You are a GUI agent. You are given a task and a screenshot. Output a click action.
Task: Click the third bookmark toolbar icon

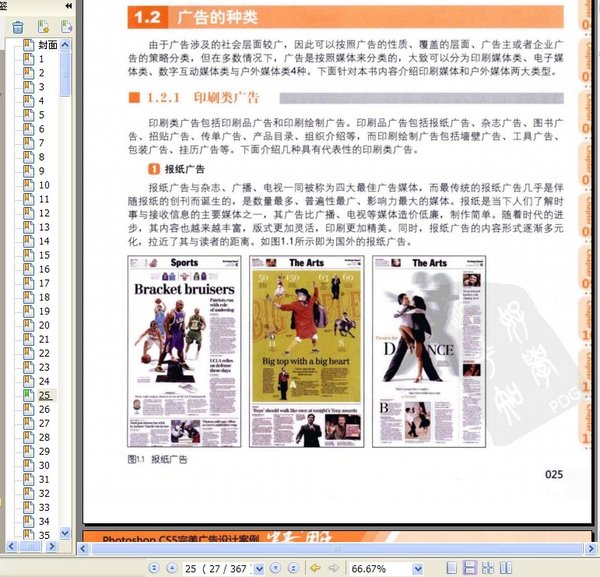click(x=66, y=26)
